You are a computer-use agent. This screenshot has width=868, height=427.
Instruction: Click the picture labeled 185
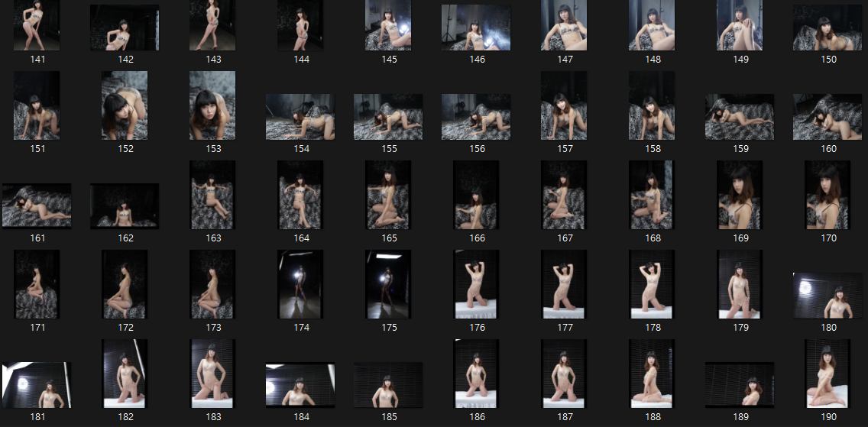(388, 386)
